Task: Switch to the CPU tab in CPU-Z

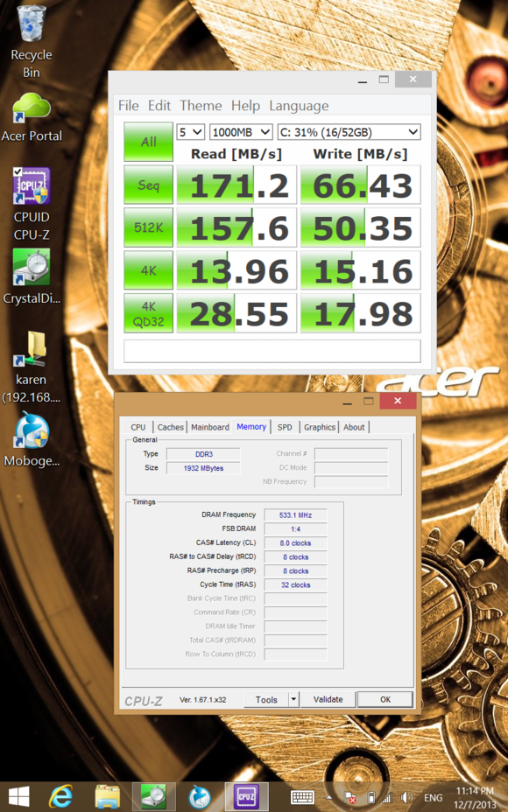Action: coord(138,427)
